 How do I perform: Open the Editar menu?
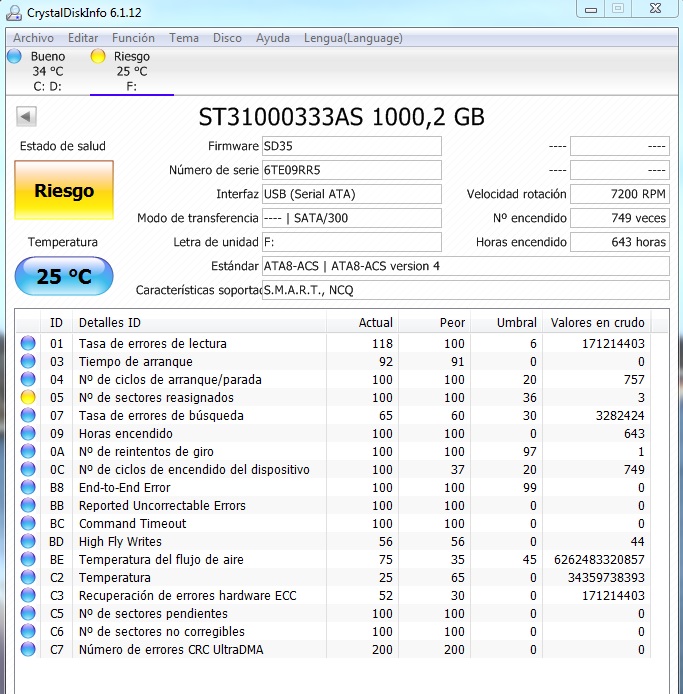pos(83,38)
